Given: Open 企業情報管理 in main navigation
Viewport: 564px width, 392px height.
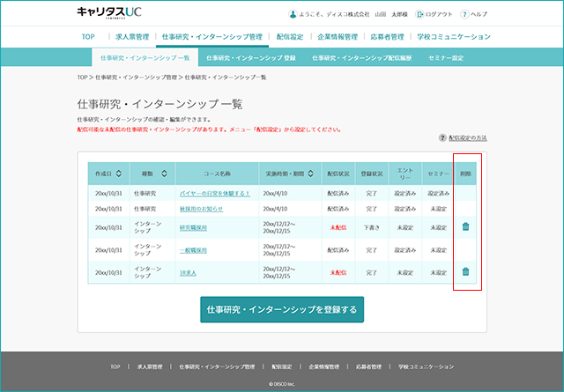Looking at the screenshot, I should (338, 37).
